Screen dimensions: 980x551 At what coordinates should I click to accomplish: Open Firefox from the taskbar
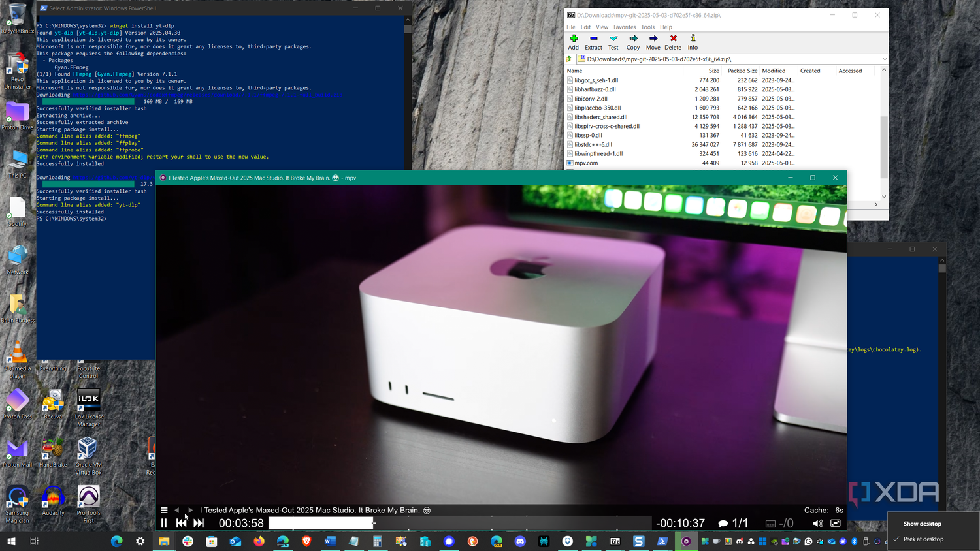(259, 541)
